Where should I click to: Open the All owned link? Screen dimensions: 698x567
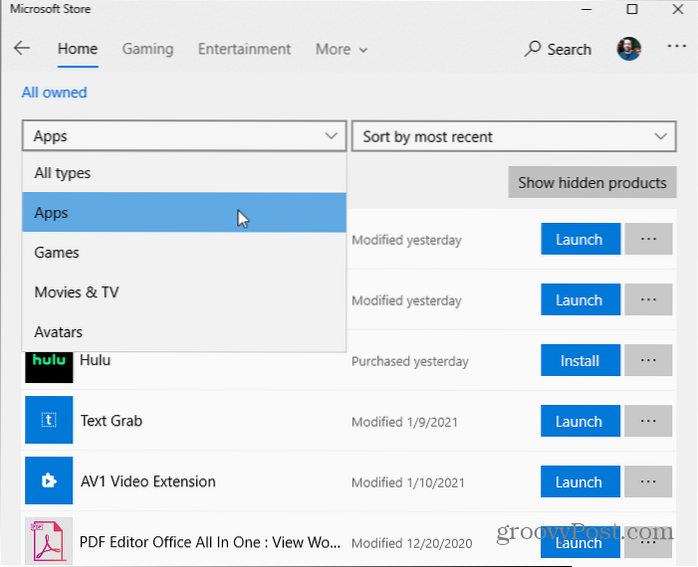[x=54, y=93]
